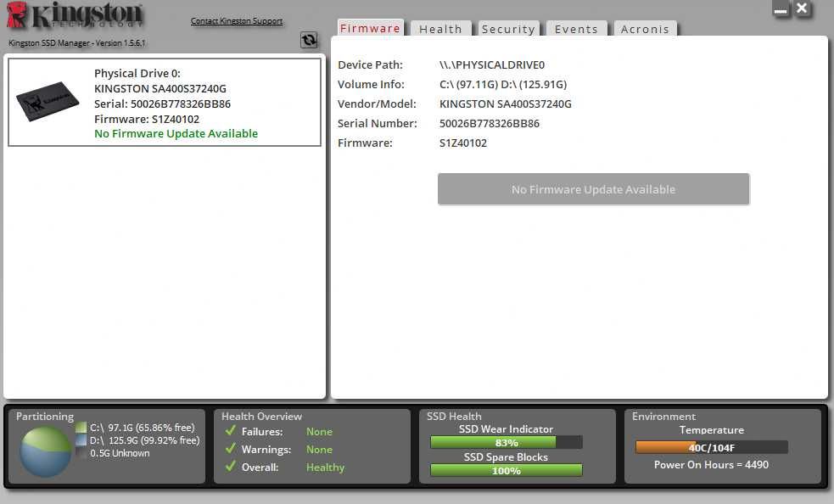Open the Contact Kingston Support link
The height and width of the screenshot is (504, 834).
point(237,20)
